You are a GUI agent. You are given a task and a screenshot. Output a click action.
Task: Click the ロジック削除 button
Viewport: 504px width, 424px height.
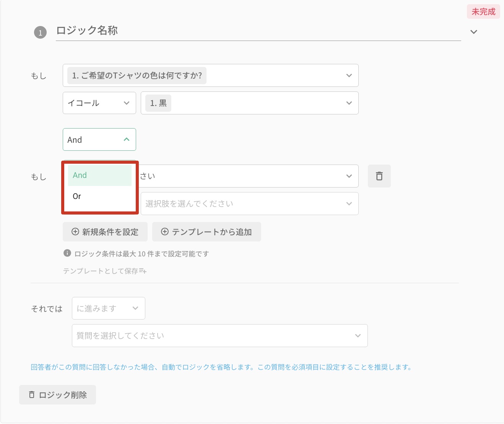[x=57, y=395]
